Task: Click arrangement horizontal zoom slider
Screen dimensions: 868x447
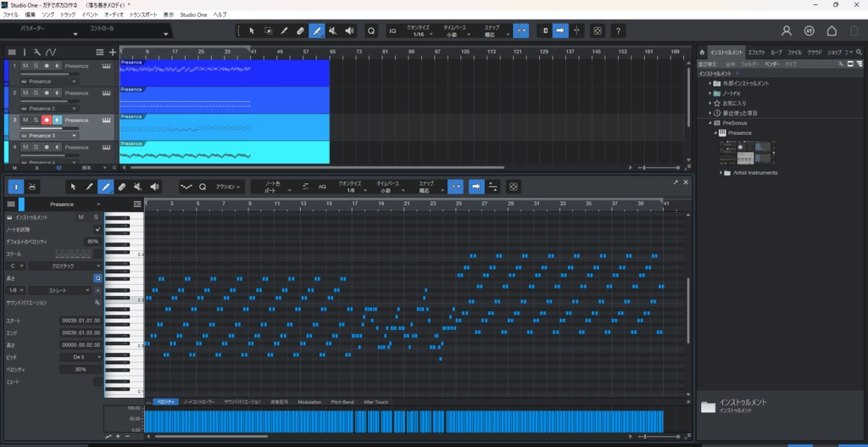Action: [659, 167]
